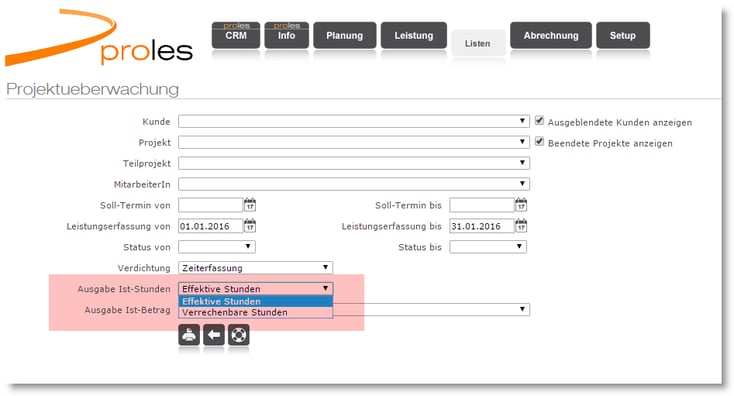Click the MitarbeiterIn label
Screen dimensions: 734x396
[x=142, y=184]
